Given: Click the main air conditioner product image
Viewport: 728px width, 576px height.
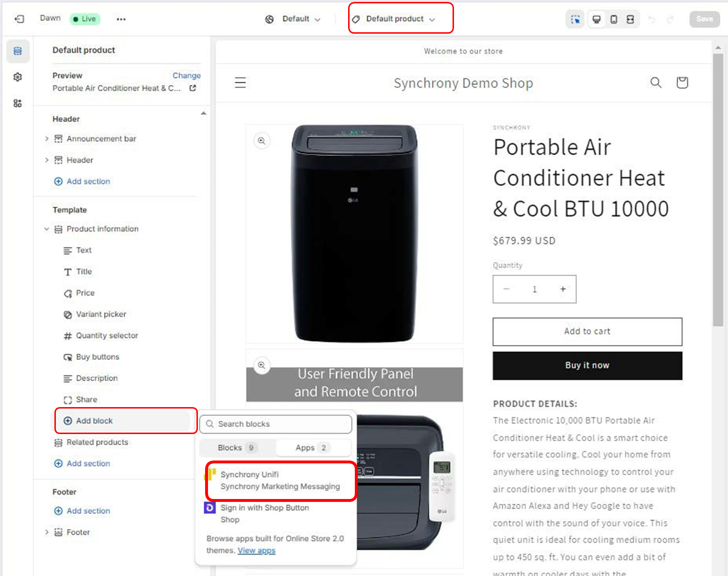Looking at the screenshot, I should (355, 233).
